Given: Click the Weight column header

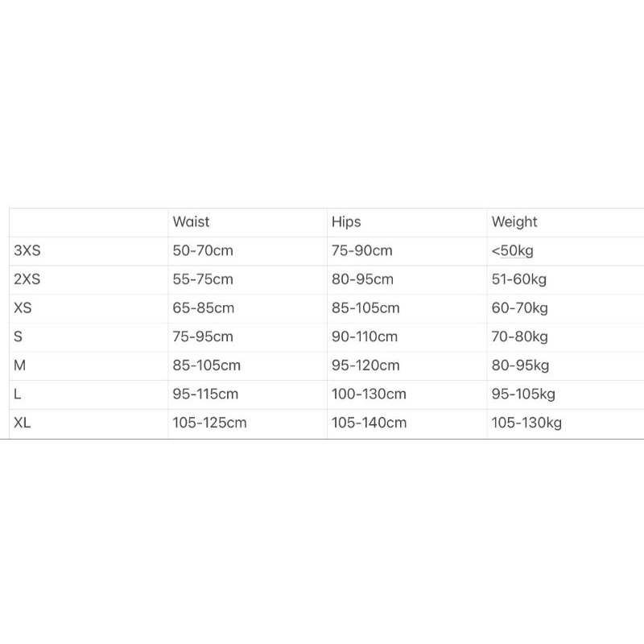Looking at the screenshot, I should 514,221.
